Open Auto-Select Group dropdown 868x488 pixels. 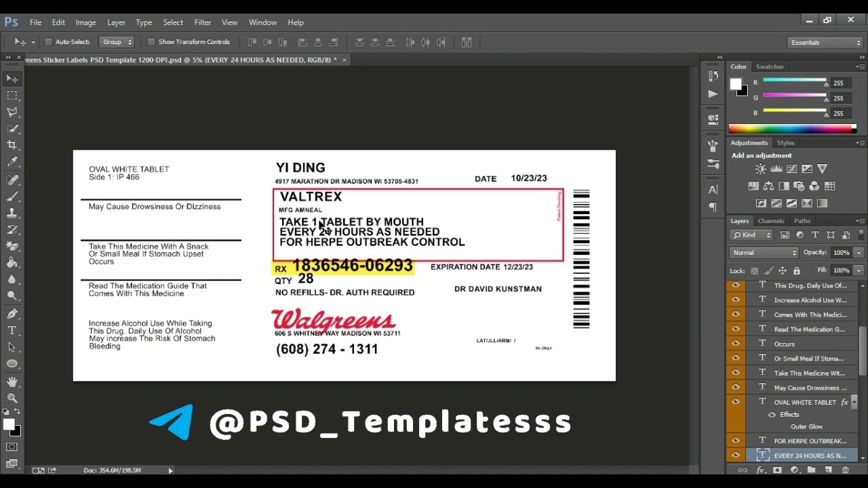[x=117, y=42]
